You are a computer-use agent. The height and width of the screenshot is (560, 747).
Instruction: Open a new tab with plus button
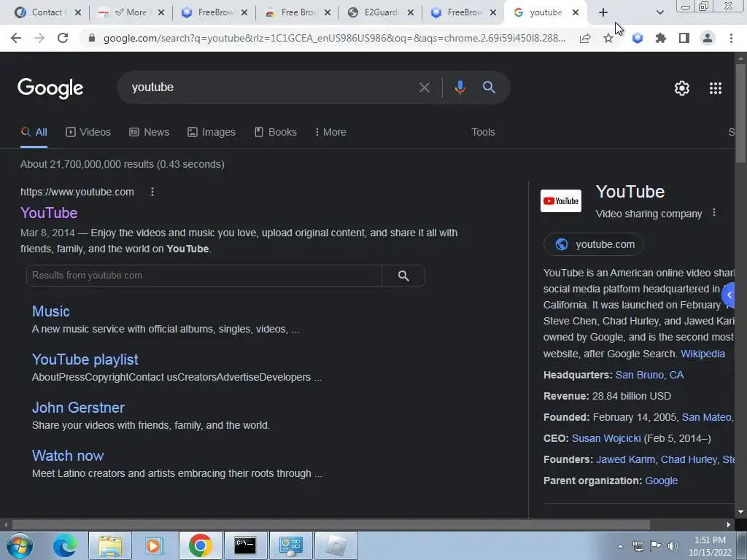(x=603, y=12)
